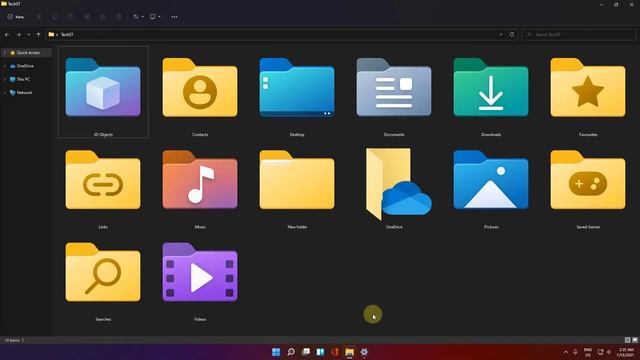This screenshot has width=640, height=360.
Task: Select the Music folder
Action: (x=200, y=180)
